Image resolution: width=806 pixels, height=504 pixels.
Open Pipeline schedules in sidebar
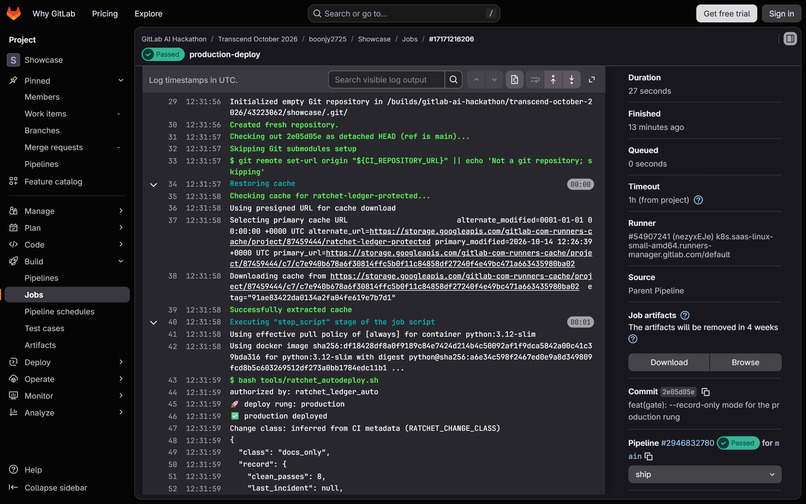point(60,312)
